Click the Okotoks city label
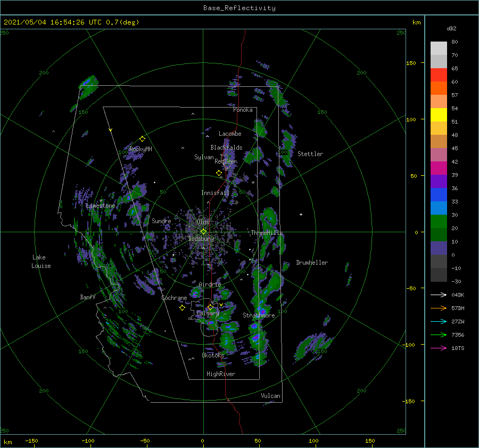 point(213,355)
